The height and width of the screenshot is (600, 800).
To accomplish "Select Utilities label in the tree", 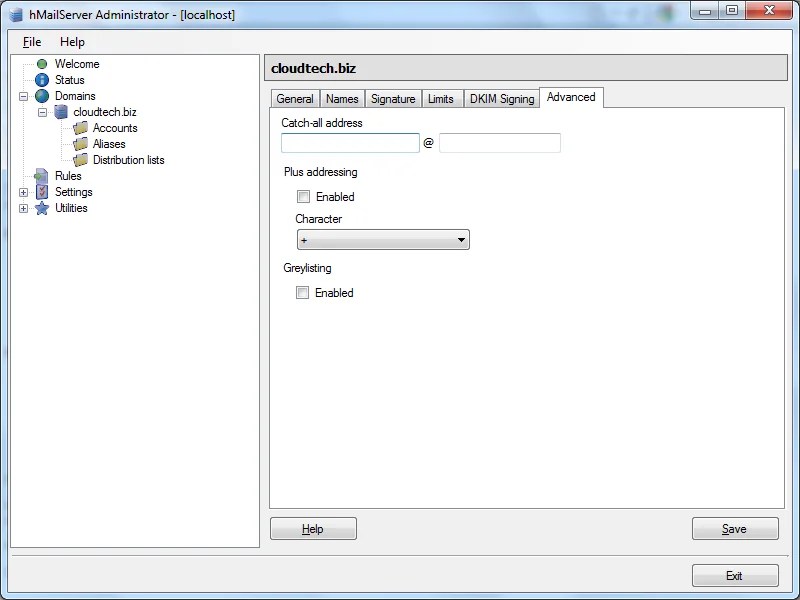I will pos(71,208).
